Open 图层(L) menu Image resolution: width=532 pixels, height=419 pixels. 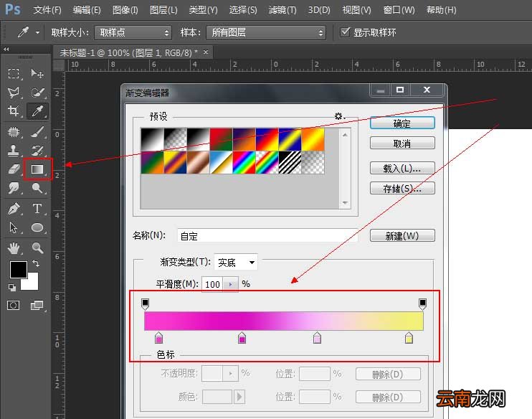pyautogui.click(x=163, y=10)
